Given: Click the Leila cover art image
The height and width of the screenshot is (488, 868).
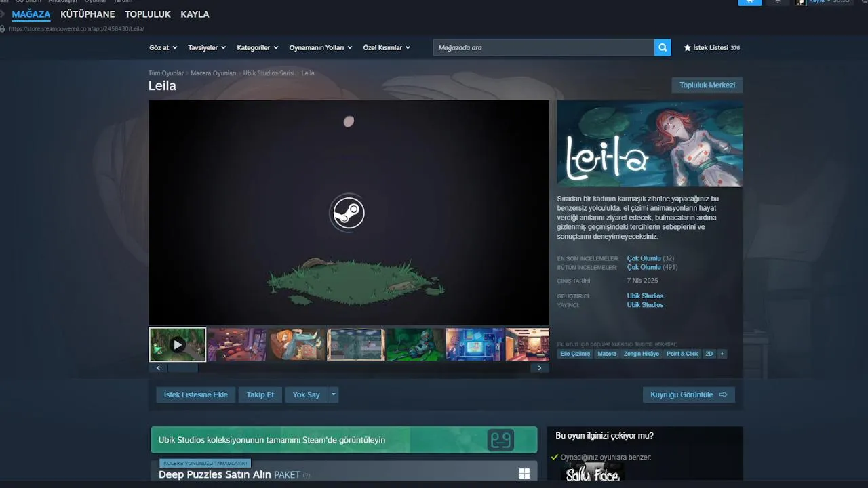Looking at the screenshot, I should 650,144.
